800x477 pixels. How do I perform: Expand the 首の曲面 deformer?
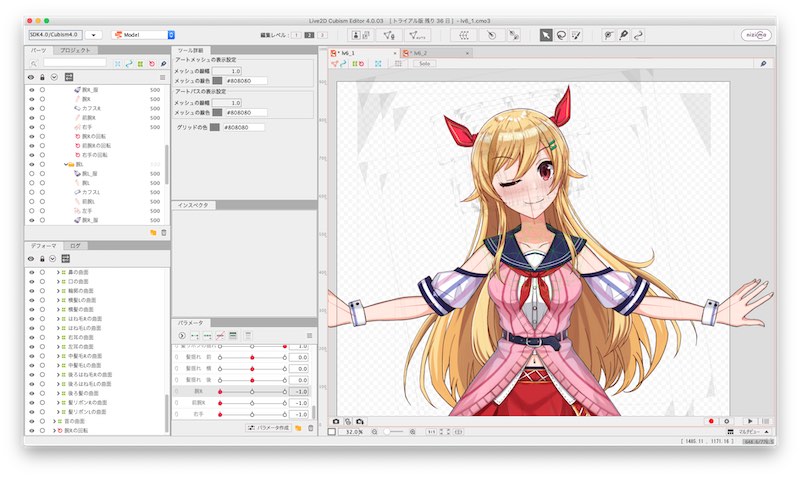pyautogui.click(x=54, y=421)
